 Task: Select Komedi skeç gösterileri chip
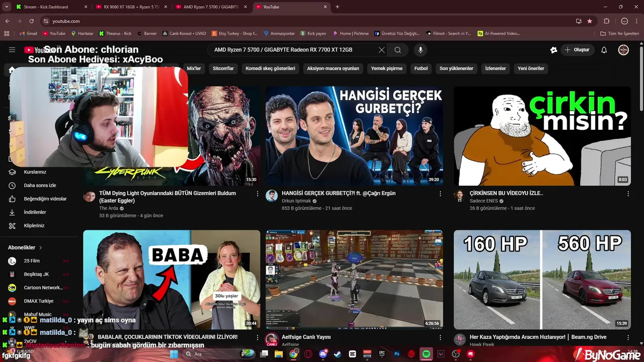[270, 68]
